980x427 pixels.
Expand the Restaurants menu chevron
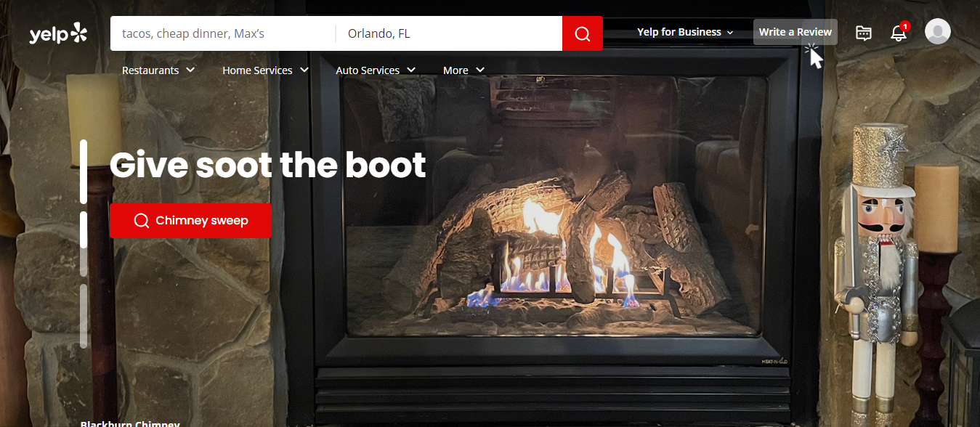click(190, 70)
